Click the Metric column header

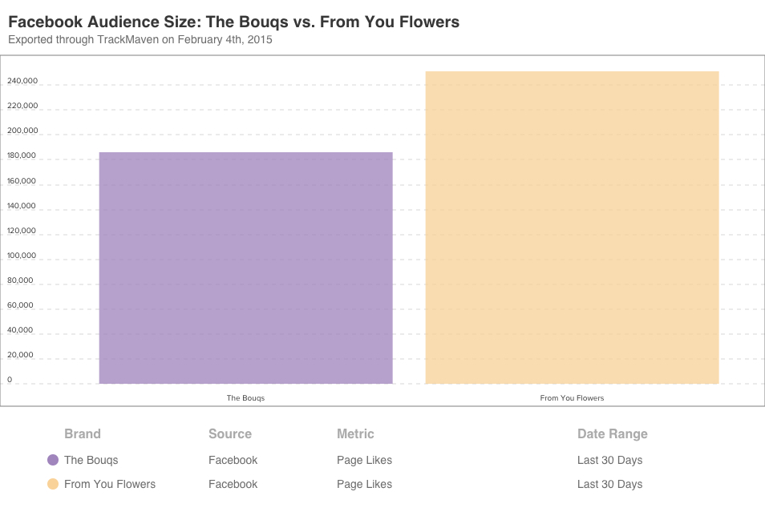coord(355,433)
